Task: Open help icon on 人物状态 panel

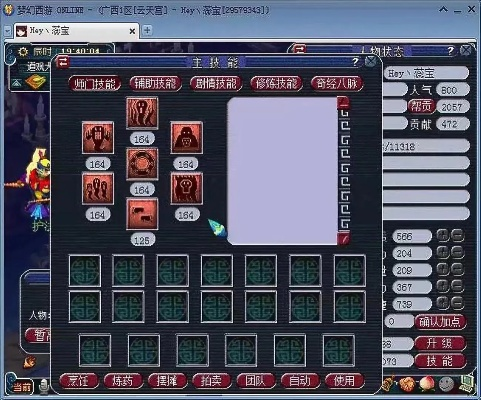Action: click(450, 51)
